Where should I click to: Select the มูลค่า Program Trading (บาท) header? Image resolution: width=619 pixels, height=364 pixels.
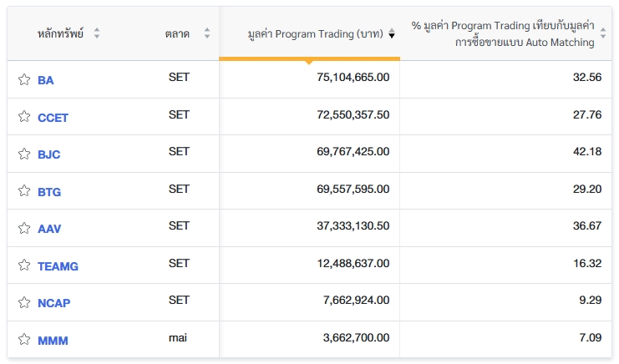[315, 34]
